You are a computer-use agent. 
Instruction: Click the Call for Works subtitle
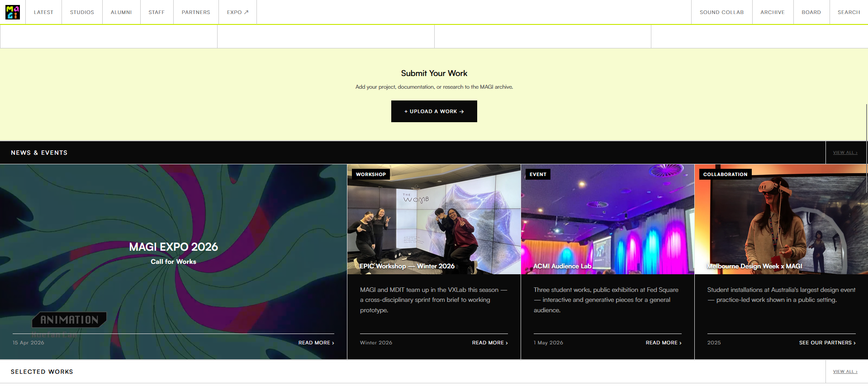click(173, 262)
